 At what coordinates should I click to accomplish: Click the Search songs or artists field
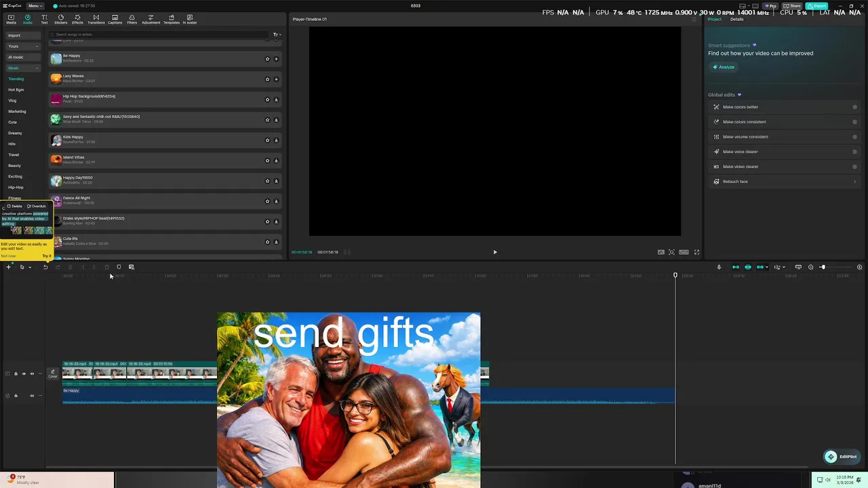click(159, 35)
